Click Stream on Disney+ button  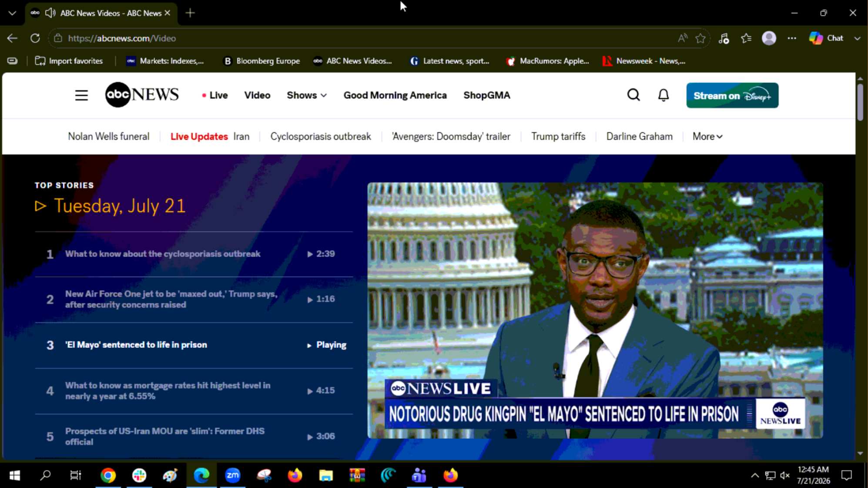pyautogui.click(x=732, y=95)
